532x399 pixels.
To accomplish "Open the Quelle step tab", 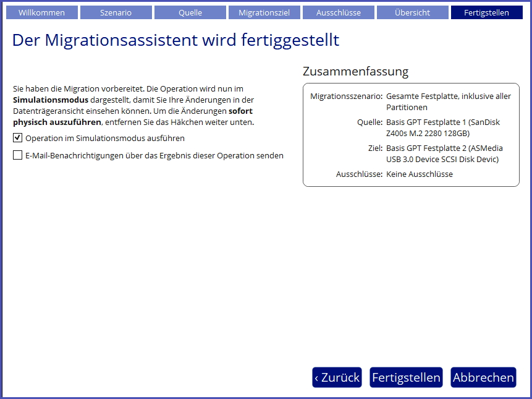I will [190, 12].
